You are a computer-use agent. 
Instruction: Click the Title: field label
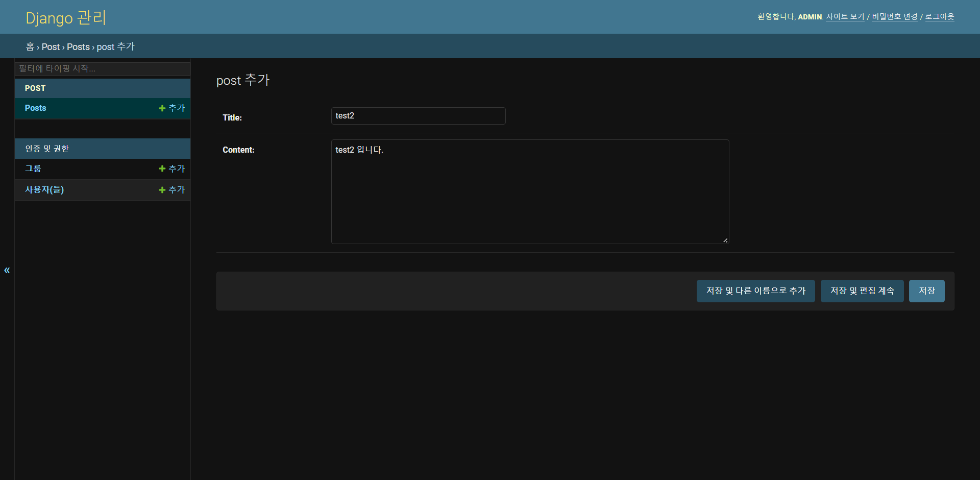[232, 117]
